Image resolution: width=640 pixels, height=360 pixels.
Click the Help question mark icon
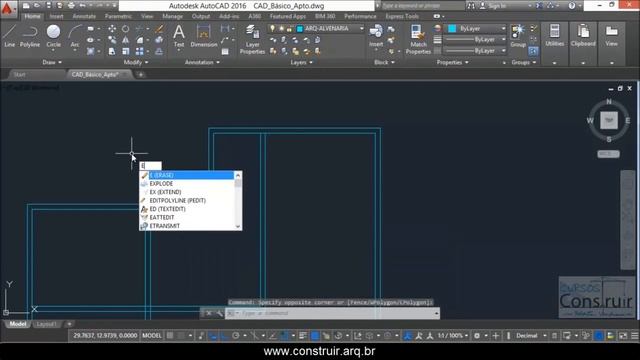(x=572, y=6)
